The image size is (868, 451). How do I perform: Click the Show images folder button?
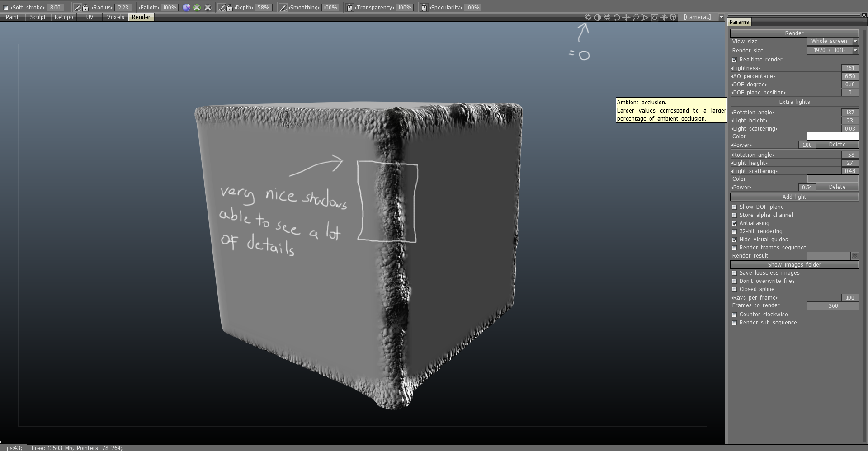794,264
